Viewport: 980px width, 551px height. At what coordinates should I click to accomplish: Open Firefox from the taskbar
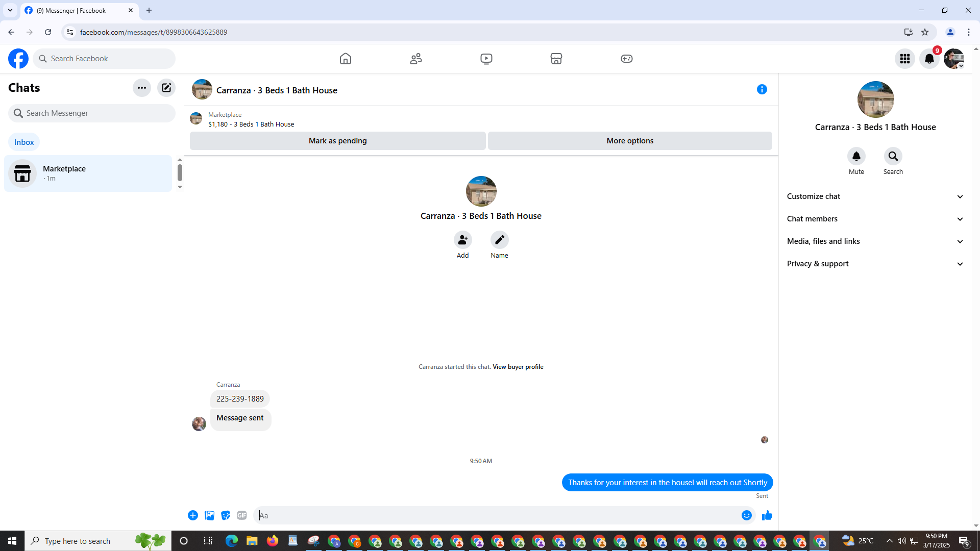[x=273, y=541]
